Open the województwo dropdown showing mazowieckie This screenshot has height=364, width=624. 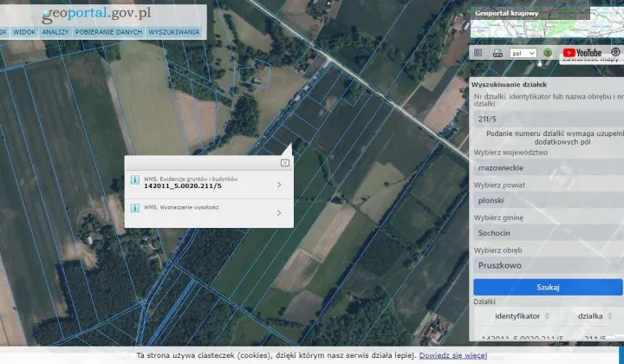point(549,167)
